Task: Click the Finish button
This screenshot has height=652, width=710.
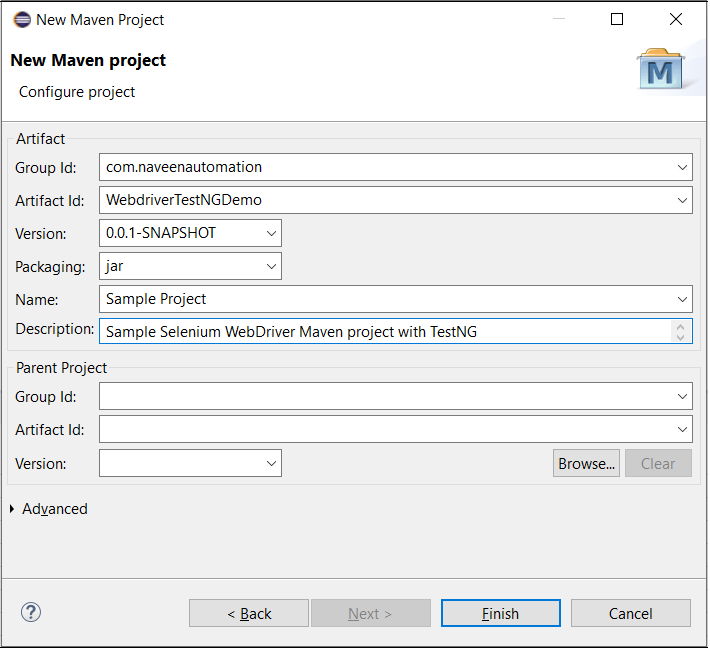Action: coord(501,614)
